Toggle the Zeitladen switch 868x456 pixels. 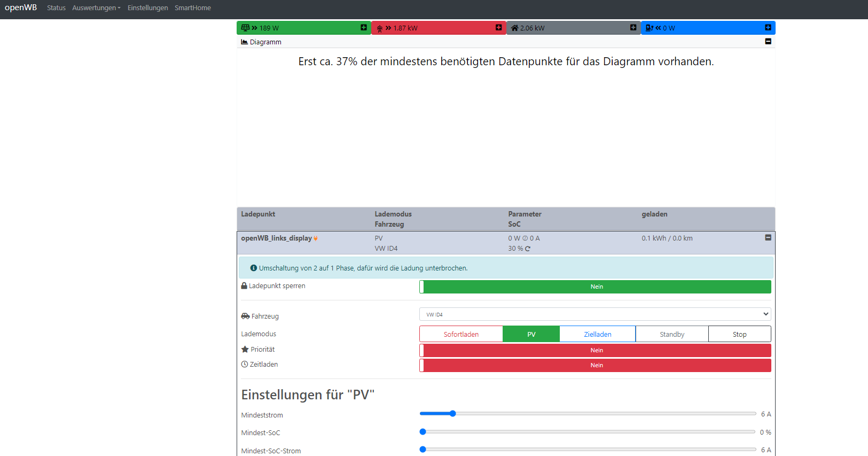(x=595, y=366)
